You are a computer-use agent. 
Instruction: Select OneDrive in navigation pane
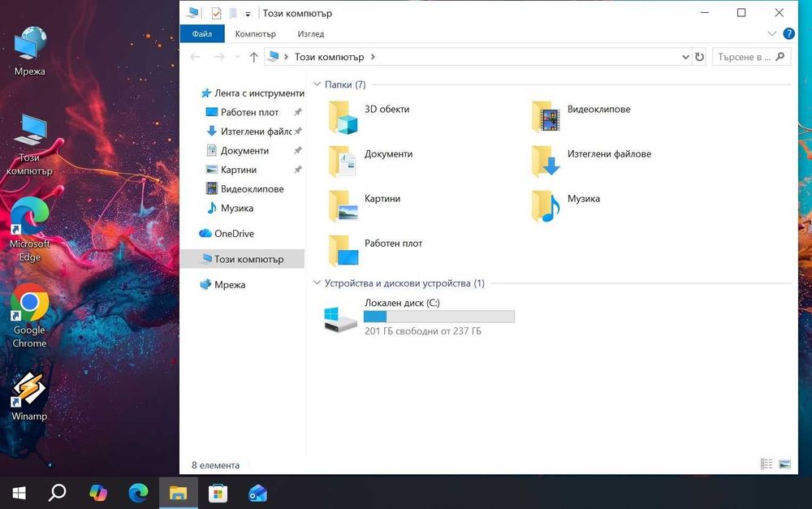coord(227,234)
